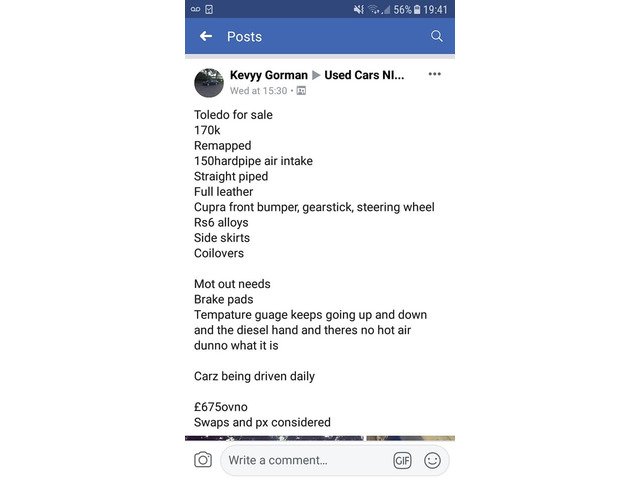Open the three-dot post options menu

pyautogui.click(x=434, y=74)
